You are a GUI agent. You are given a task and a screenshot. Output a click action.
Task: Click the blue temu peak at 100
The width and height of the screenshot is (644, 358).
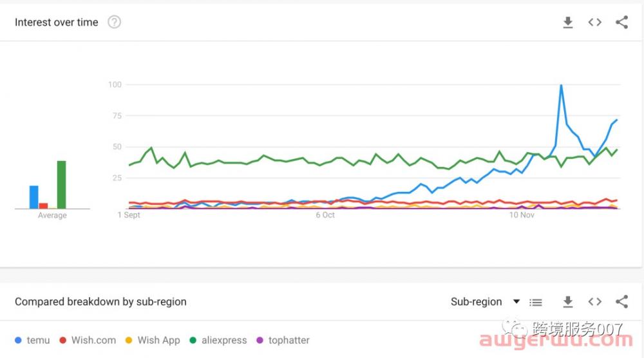561,86
